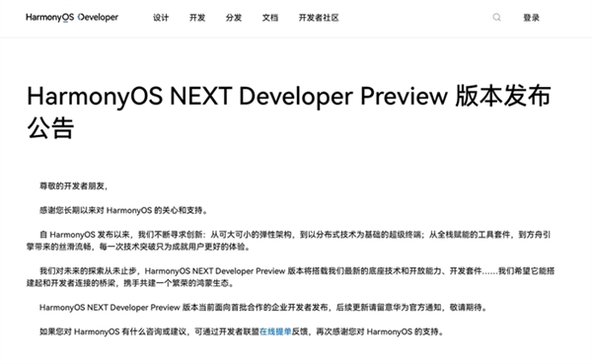
Task: Click the 登录 login button
Action: pyautogui.click(x=531, y=18)
